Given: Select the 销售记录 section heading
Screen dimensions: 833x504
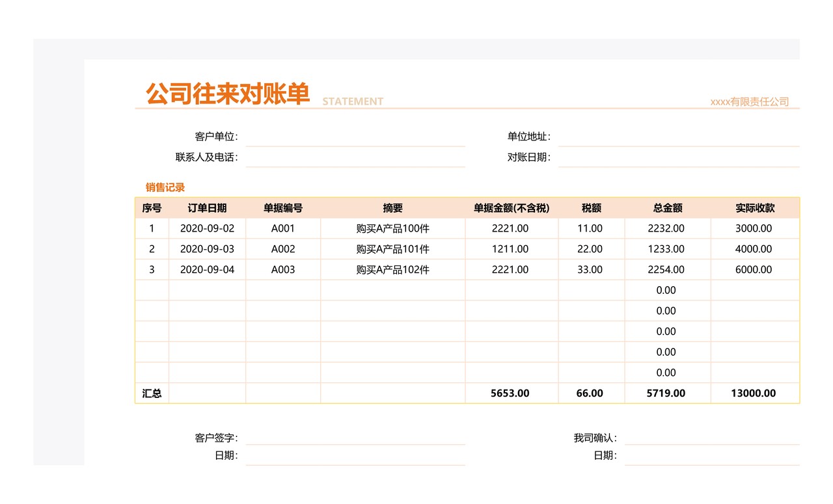Looking at the screenshot, I should (x=165, y=187).
